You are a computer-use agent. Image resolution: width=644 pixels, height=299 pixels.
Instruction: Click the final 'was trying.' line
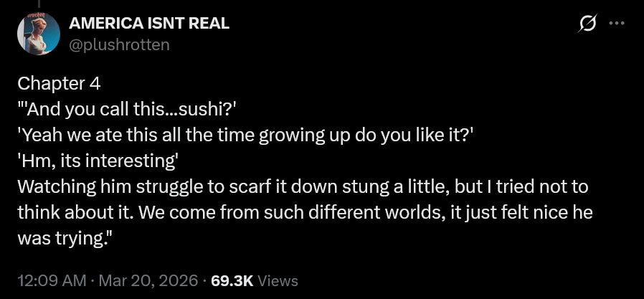pyautogui.click(x=65, y=239)
